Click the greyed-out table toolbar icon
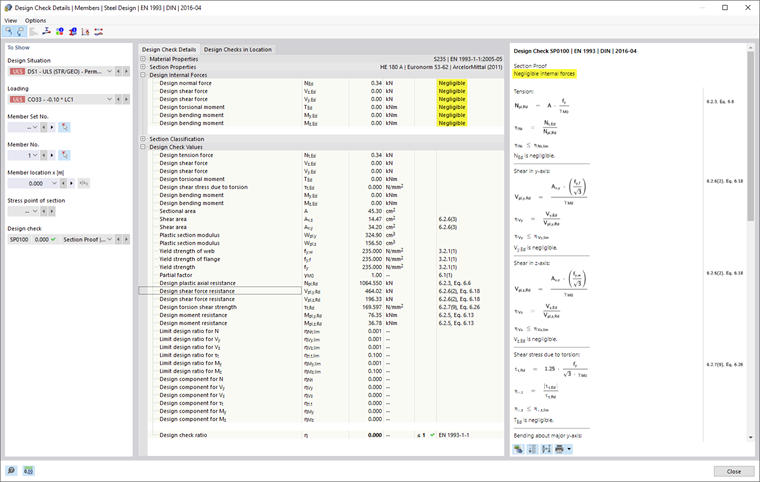Screen dimensions: 760x482 (33, 32)
